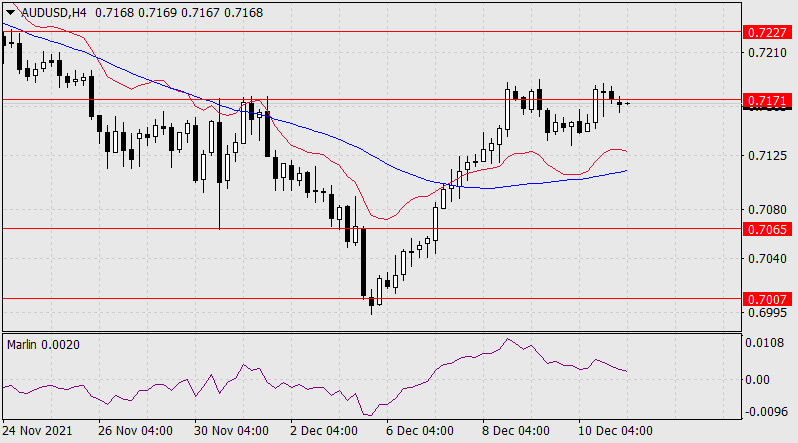Select the 0.7007 red price level label
Screen dimensions: 798x443
coord(767,299)
